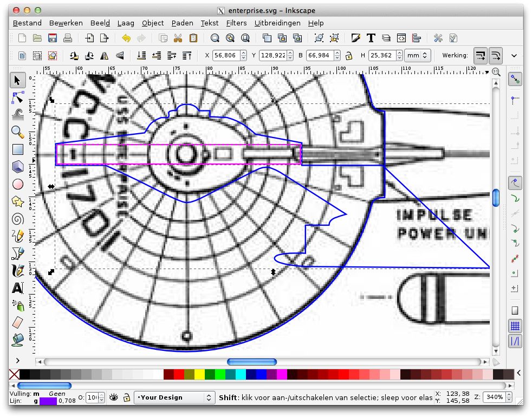The image size is (532, 418).
Task: Open the mm units dropdown
Action: click(417, 55)
